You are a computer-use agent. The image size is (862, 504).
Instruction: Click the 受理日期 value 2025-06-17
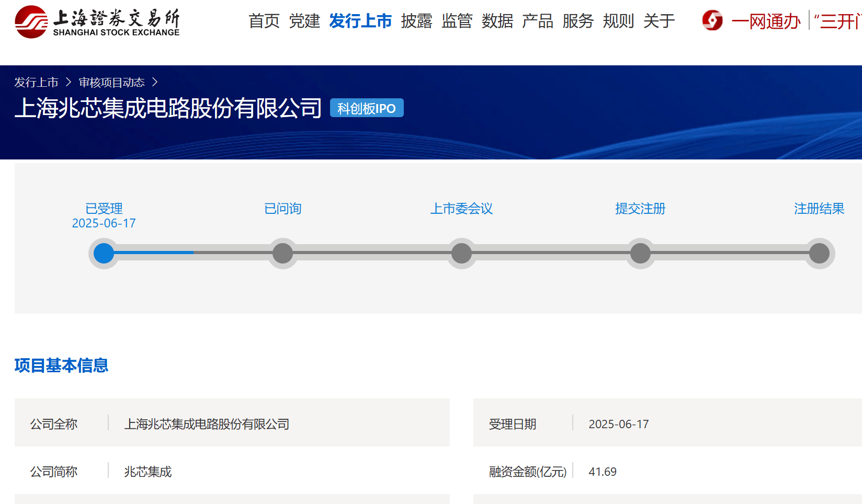tap(619, 424)
